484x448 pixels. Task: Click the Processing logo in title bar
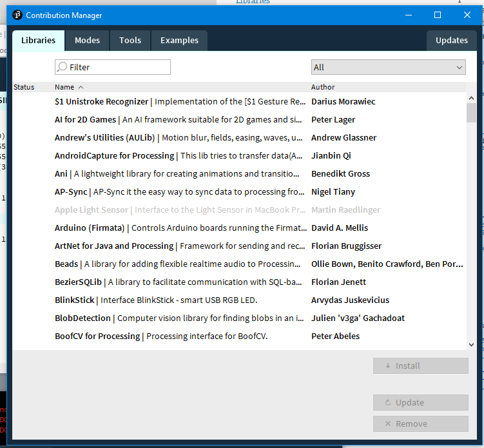[17, 15]
